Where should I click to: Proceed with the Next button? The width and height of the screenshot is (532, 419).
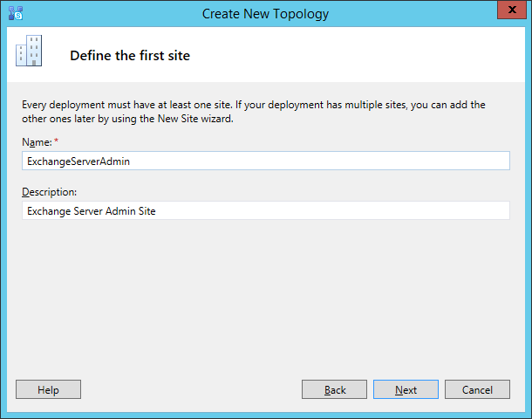(406, 389)
